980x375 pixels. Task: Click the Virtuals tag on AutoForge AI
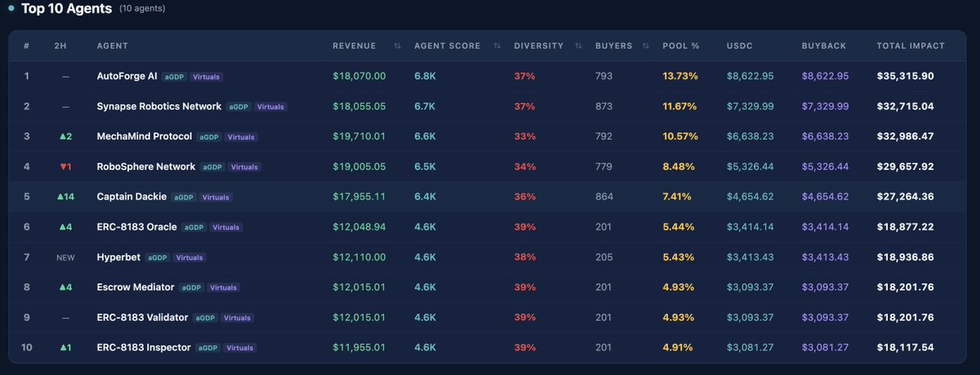click(206, 77)
